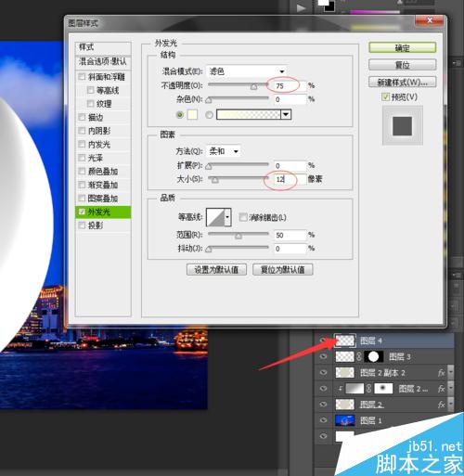Click the 复位 button
Screen dimensions: 464x476
point(403,65)
